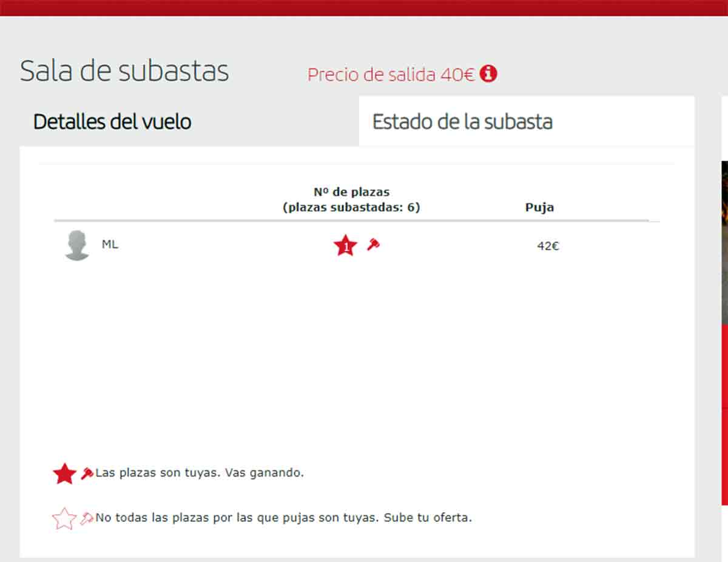Click the outlined gavel icon in the legend

coord(87,519)
